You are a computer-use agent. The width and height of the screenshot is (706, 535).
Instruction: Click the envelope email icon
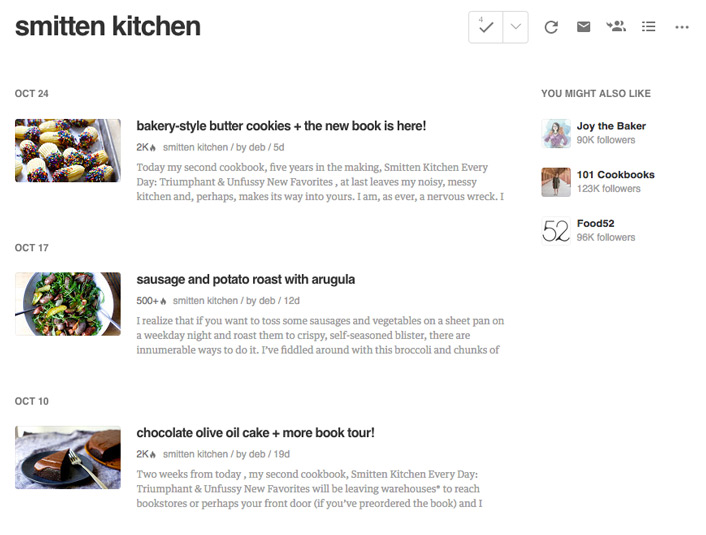click(583, 27)
